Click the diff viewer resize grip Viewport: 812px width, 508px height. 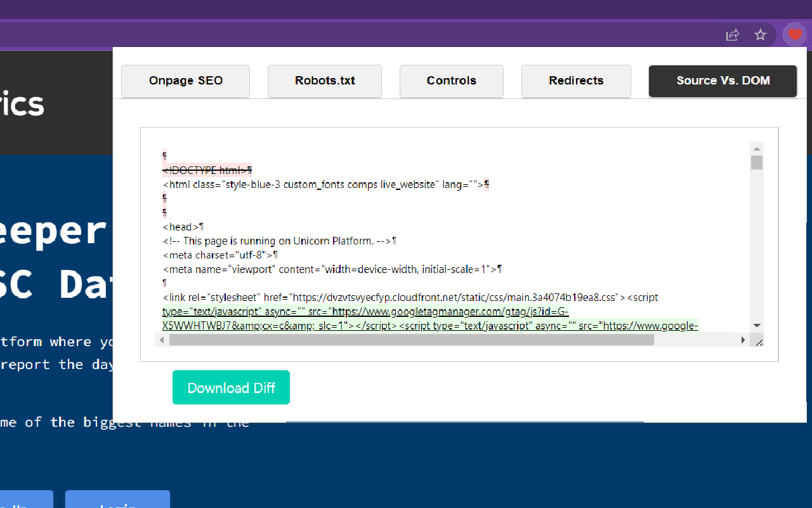759,342
